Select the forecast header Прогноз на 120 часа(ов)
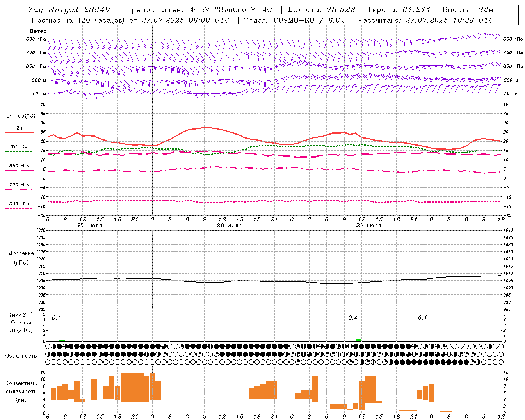 click(79, 20)
